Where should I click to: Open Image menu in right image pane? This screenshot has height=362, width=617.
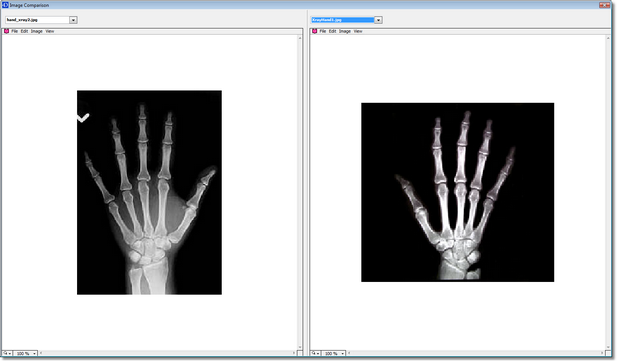point(345,31)
